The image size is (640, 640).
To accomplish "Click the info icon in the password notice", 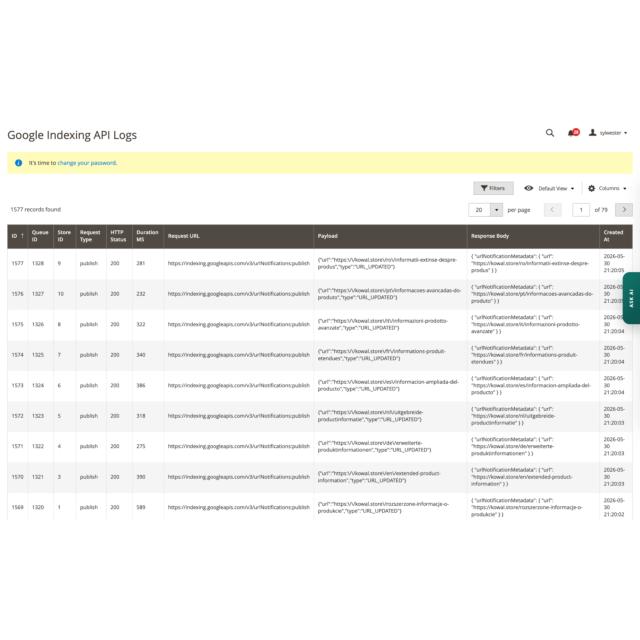I will pyautogui.click(x=18, y=163).
